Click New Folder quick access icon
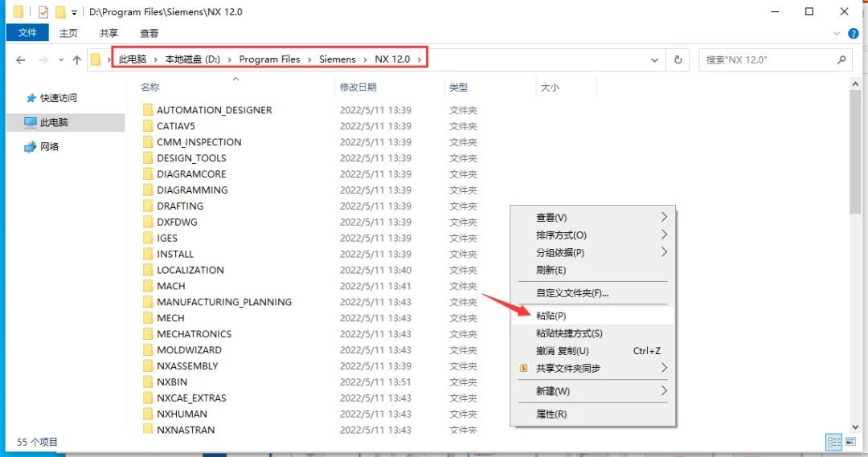This screenshot has width=868, height=457. coord(59,11)
